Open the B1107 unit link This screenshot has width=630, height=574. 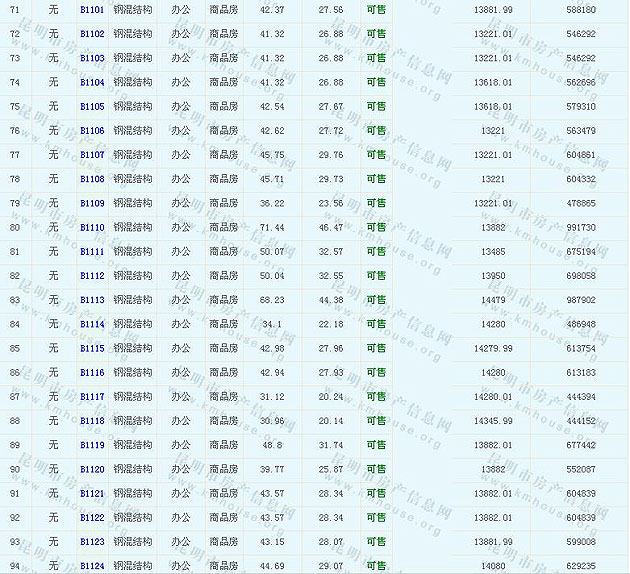coord(92,155)
